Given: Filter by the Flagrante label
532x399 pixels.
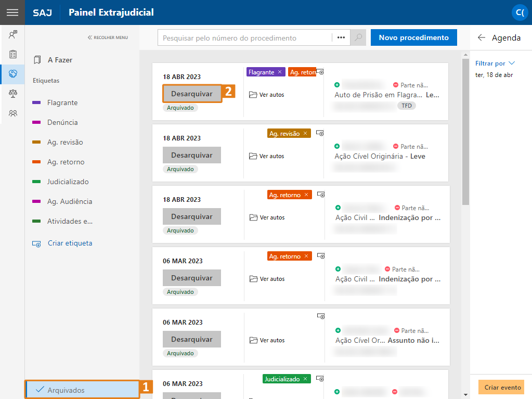Looking at the screenshot, I should (55, 102).
